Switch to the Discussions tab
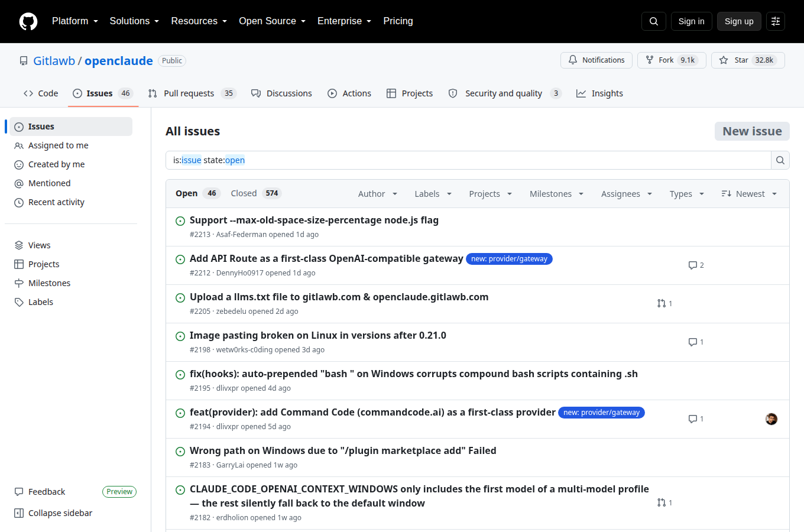Image resolution: width=804 pixels, height=532 pixels. click(x=281, y=93)
